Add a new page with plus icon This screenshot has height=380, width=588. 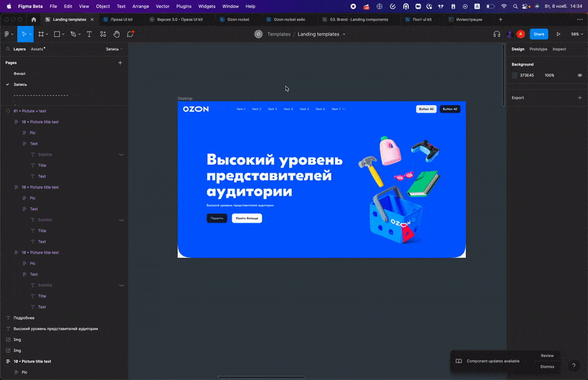pyautogui.click(x=120, y=62)
